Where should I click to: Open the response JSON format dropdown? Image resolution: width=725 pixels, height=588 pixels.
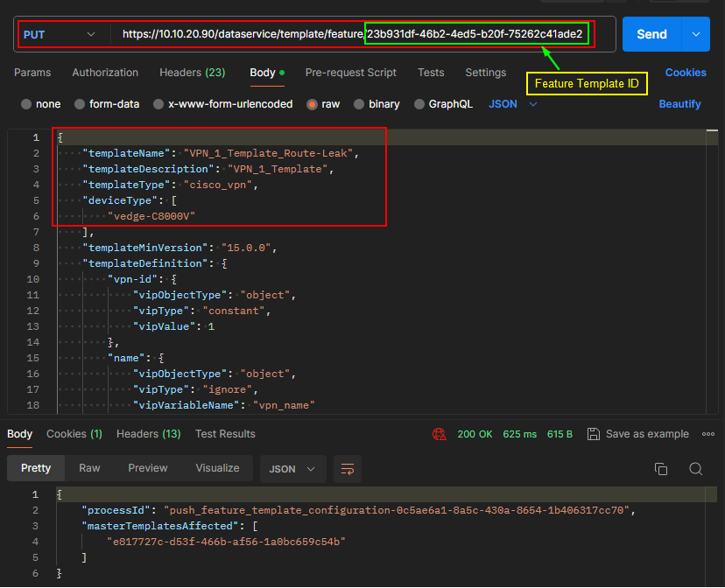292,469
